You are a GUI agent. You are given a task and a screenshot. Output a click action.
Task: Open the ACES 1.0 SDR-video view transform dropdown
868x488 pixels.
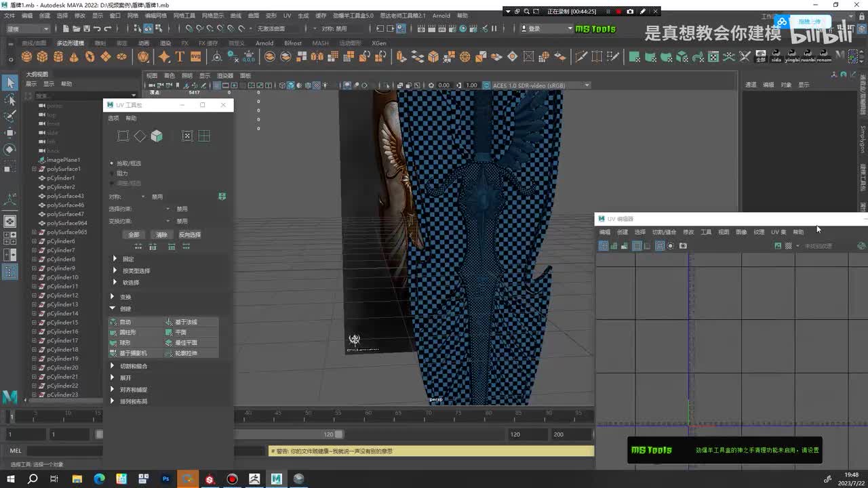(x=540, y=85)
